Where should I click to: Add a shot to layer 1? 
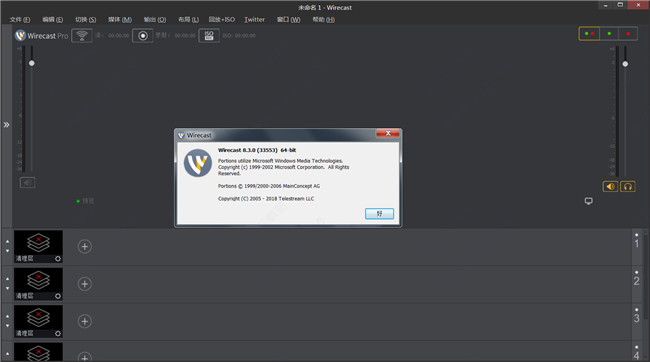point(85,247)
